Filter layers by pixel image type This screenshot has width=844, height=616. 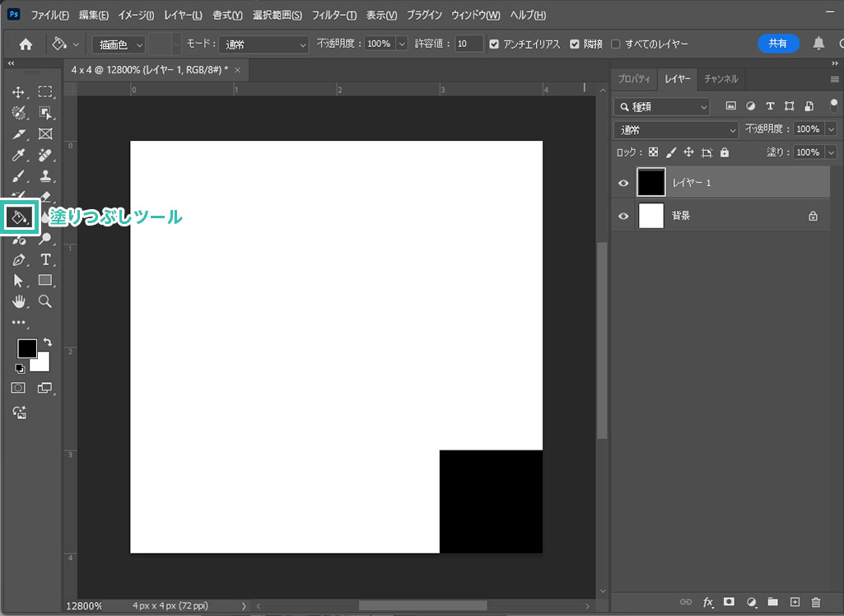730,106
